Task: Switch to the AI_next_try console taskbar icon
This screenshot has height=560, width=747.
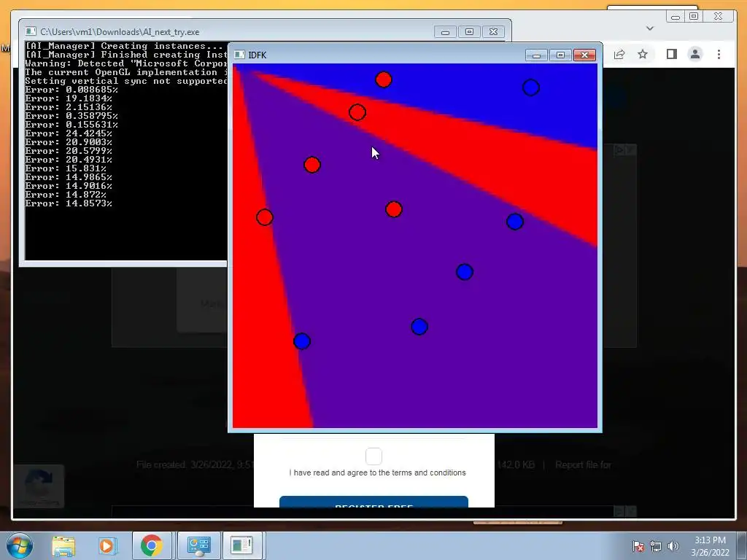Action: point(241,545)
